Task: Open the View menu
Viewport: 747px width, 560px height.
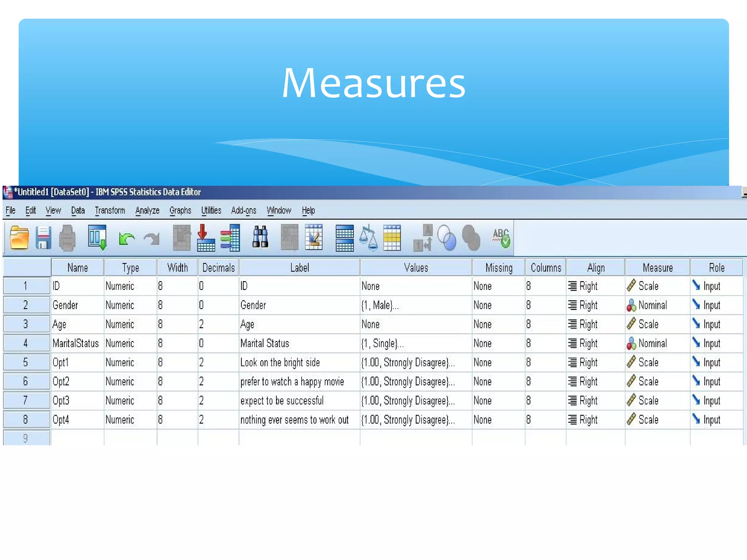Action: click(53, 210)
